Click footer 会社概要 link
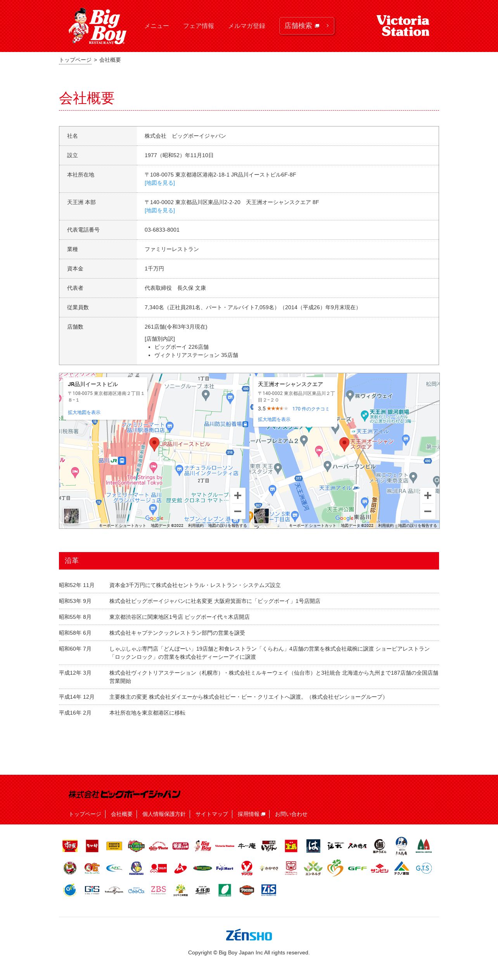This screenshot has width=498, height=980. (x=122, y=814)
